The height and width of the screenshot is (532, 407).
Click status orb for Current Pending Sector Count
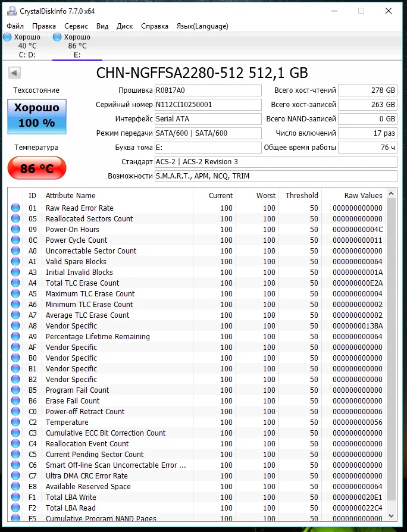[x=15, y=454]
